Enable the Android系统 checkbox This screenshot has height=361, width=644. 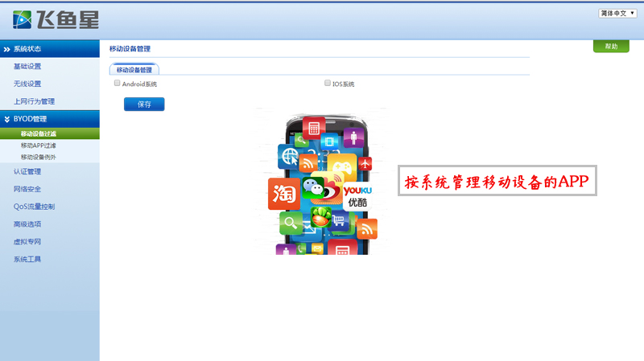117,84
